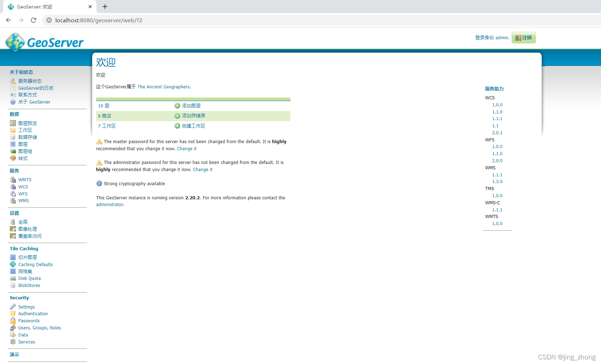Image resolution: width=601 pixels, height=364 pixels.
Task: Open WCS 2.0.1 capabilities link
Action: pyautogui.click(x=497, y=133)
